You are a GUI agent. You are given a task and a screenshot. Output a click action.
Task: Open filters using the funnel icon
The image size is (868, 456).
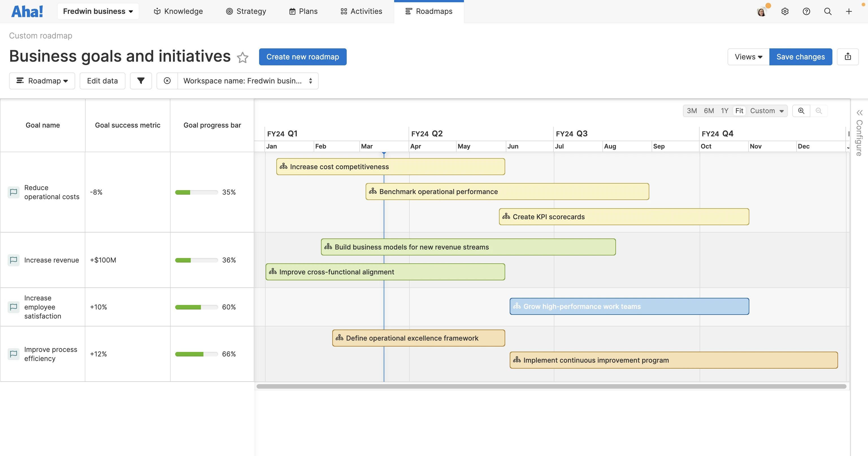[141, 81]
